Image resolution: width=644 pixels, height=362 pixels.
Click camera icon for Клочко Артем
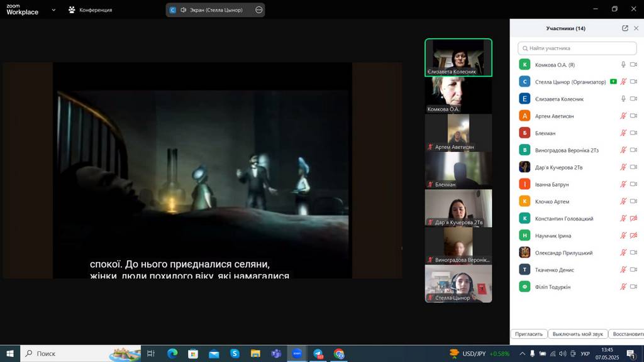point(634,201)
